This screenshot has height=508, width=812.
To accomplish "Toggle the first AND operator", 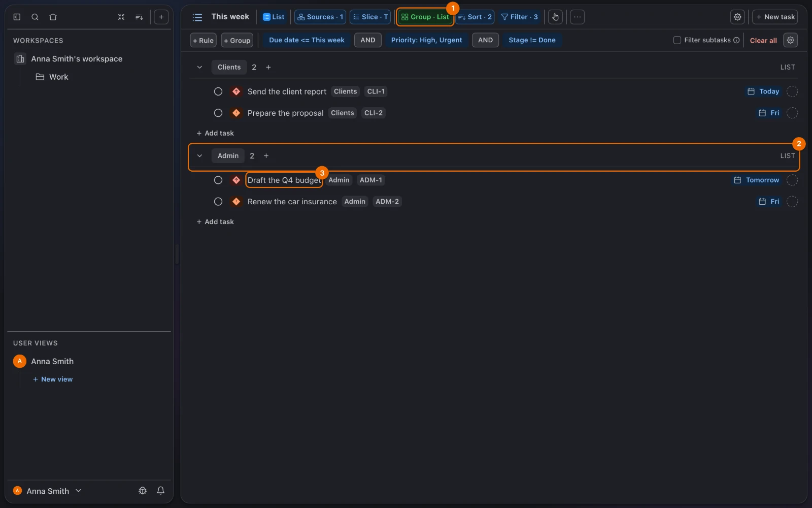I will (368, 40).
